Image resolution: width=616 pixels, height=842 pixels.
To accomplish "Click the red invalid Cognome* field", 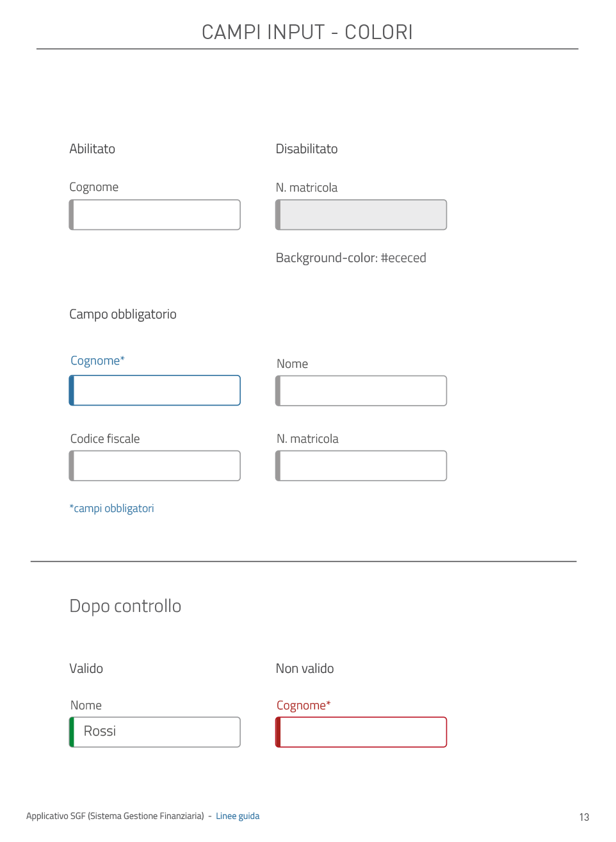I will click(x=361, y=732).
